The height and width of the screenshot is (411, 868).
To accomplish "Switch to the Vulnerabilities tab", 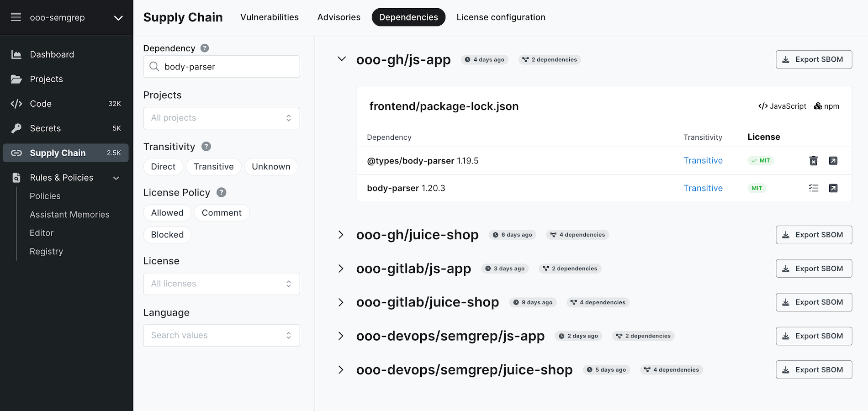I will click(269, 17).
